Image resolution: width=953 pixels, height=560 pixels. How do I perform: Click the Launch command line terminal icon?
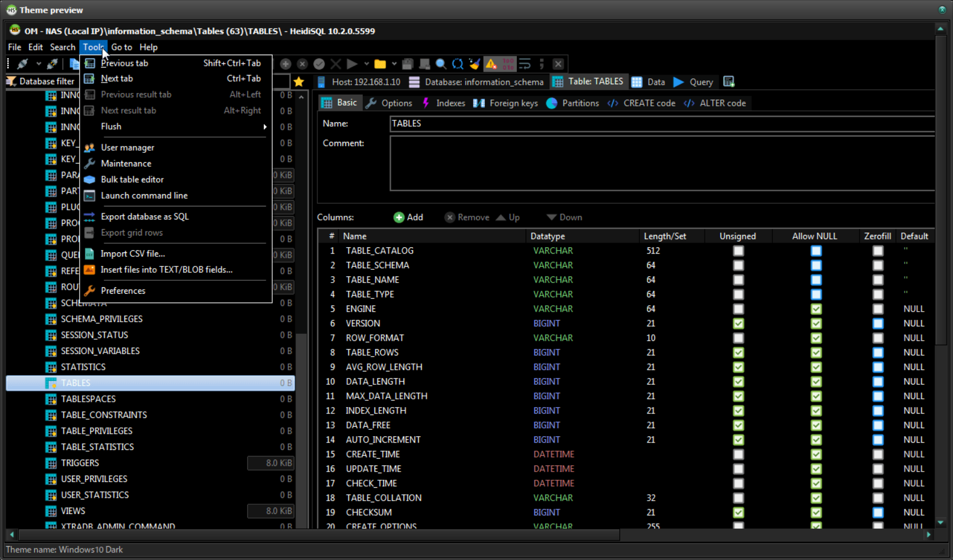coord(90,196)
